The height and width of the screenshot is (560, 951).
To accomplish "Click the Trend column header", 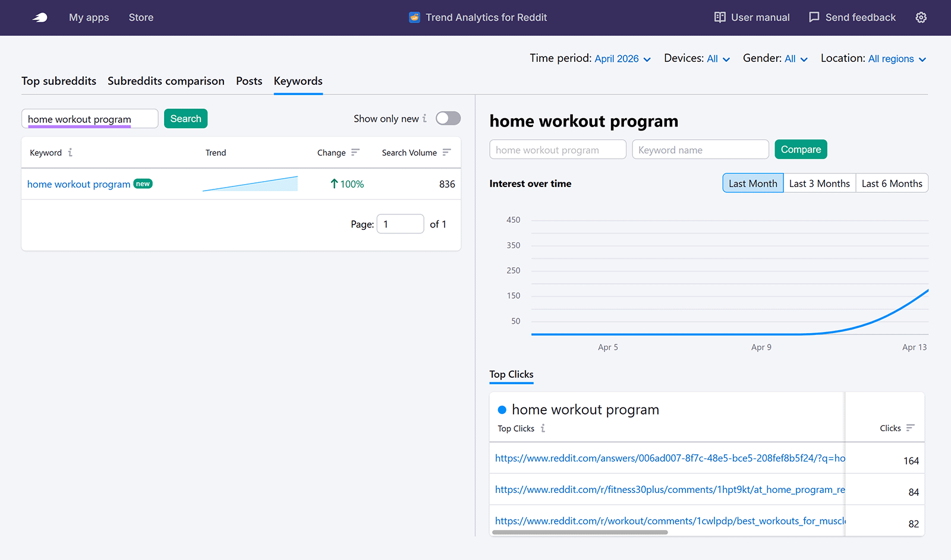I will pos(216,153).
